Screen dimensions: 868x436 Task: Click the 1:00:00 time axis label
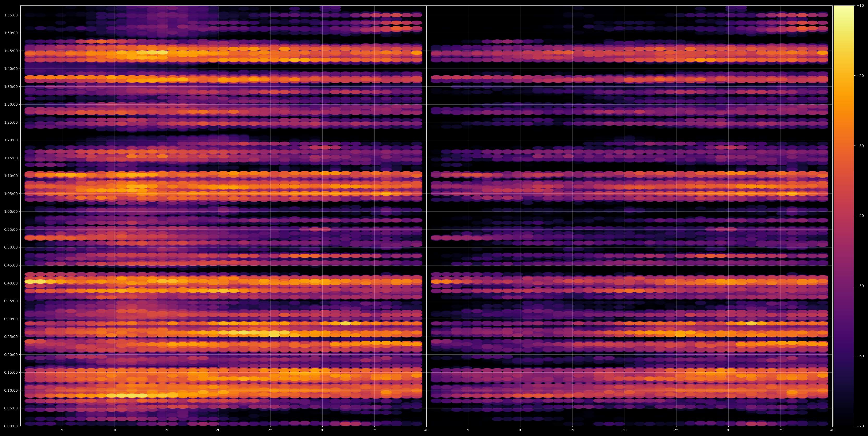(11, 211)
